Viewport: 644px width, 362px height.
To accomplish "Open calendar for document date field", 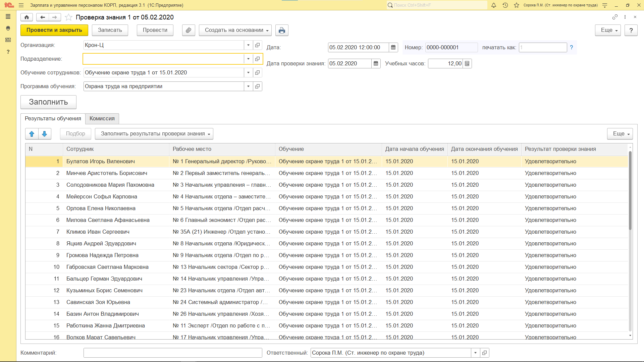I will tap(393, 48).
